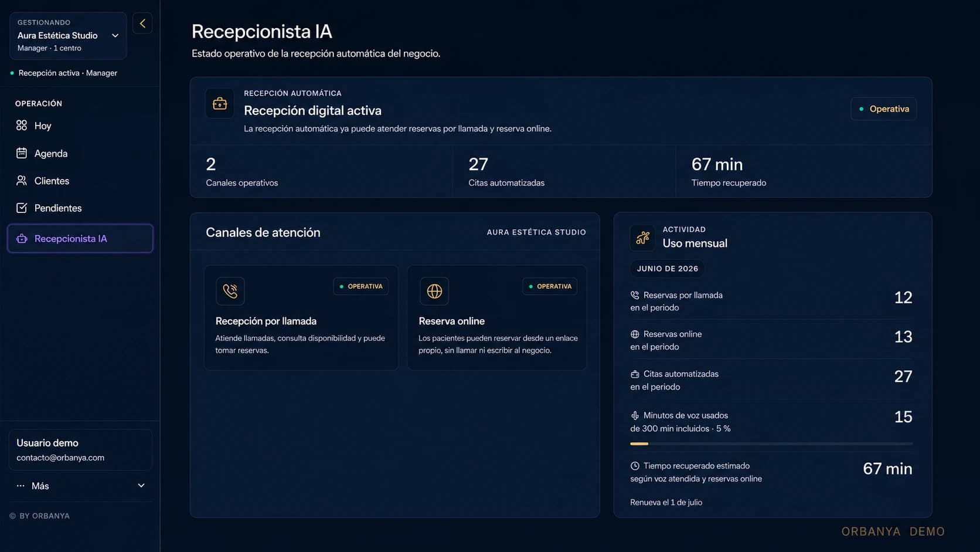Image resolution: width=980 pixels, height=552 pixels.
Task: Click robot icon beside Citas automatizadas row
Action: pos(635,374)
